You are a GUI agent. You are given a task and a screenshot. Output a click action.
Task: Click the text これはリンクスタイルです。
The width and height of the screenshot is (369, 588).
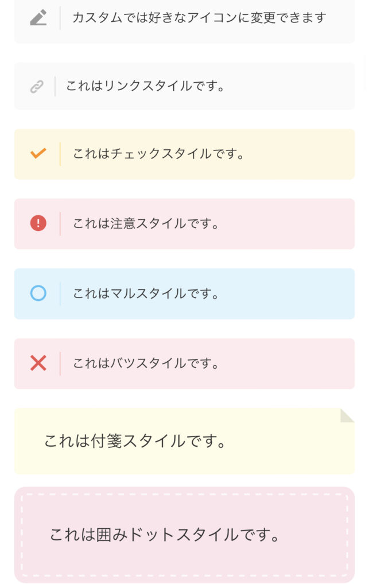[145, 86]
